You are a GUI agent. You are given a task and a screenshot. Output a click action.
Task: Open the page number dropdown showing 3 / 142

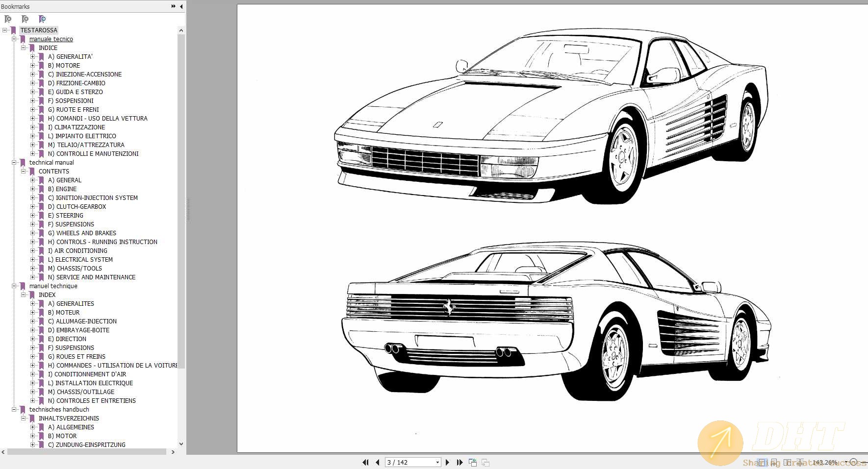click(x=437, y=462)
